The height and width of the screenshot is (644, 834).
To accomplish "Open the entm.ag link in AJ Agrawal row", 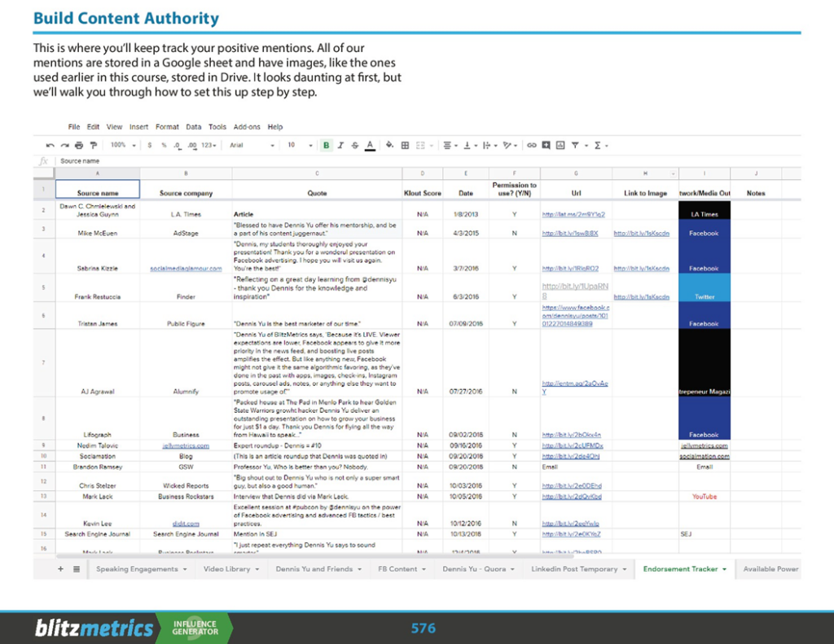I will tap(575, 388).
